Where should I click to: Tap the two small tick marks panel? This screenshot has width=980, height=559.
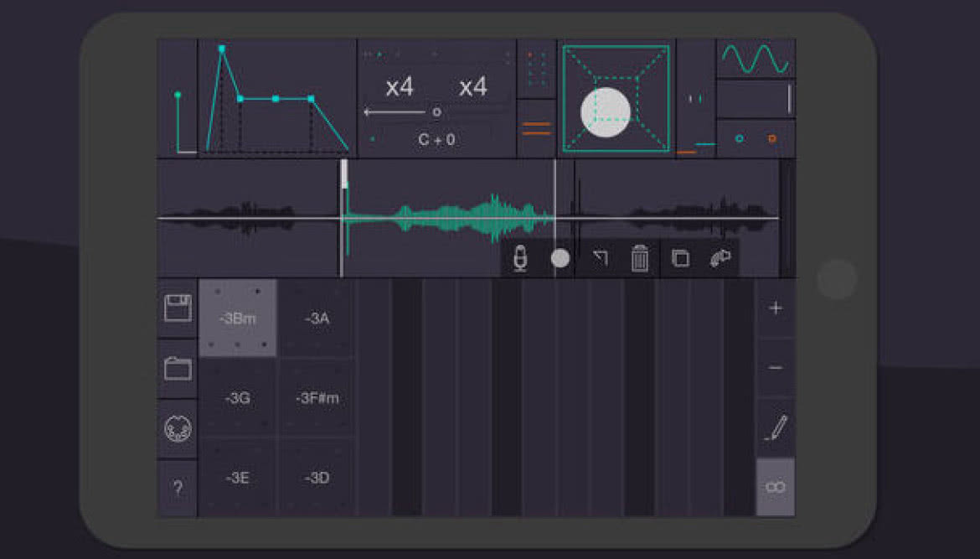[x=695, y=98]
